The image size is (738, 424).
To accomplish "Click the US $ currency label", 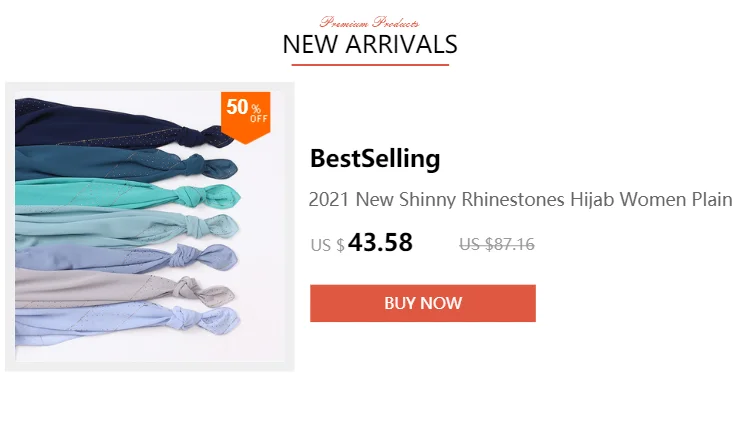I will point(328,245).
